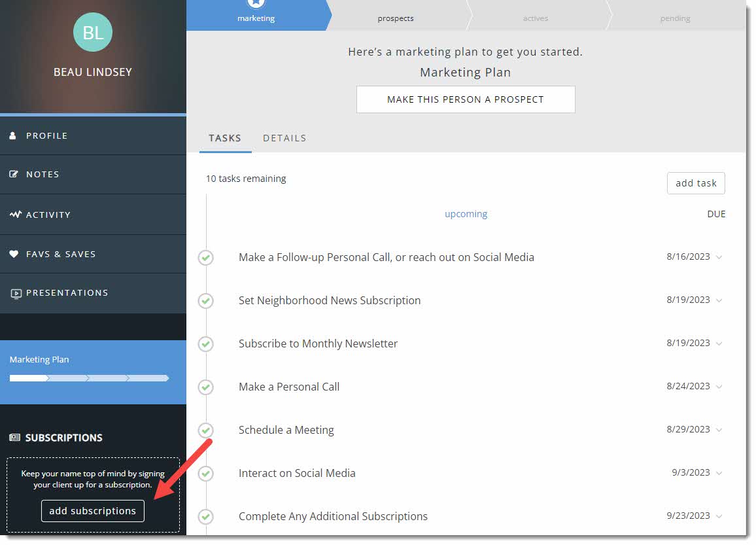756x545 pixels.
Task: Click the Favs & Saves heart icon
Action: [14, 254]
